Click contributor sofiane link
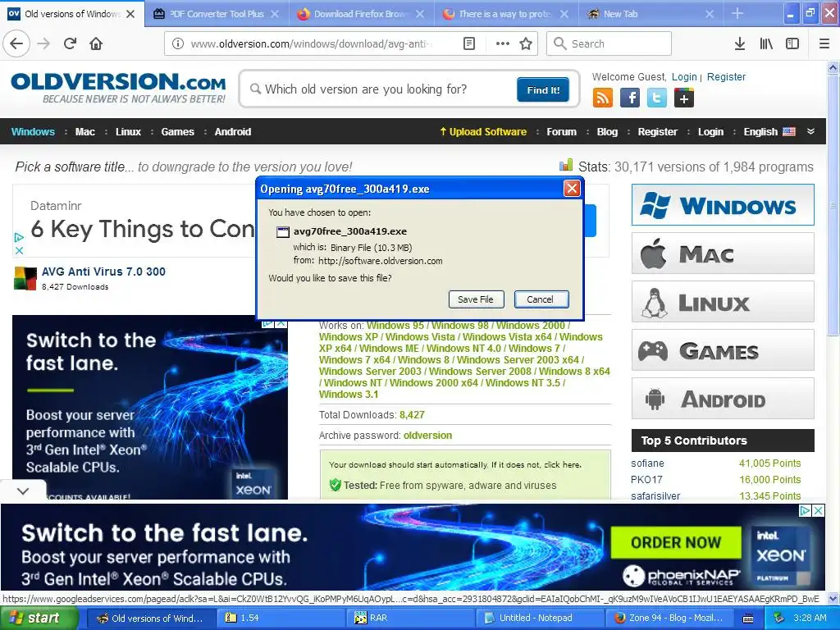Screen dimensions: 840x630 coord(647,463)
